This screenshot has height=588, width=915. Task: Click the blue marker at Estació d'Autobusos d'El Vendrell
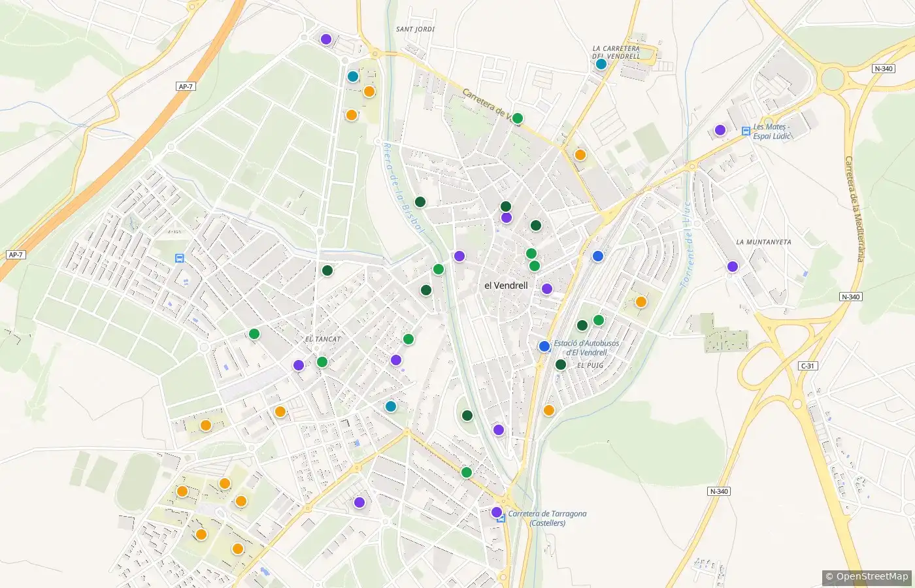pyautogui.click(x=544, y=346)
